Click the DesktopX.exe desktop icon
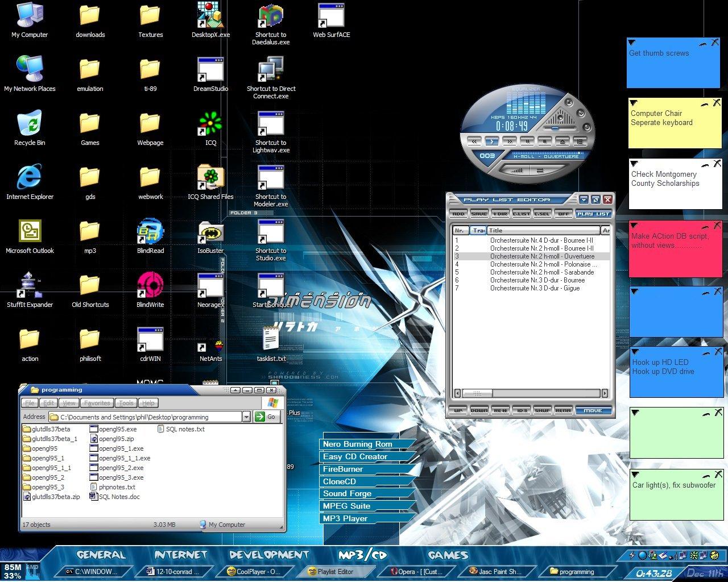This screenshot has width=728, height=582. click(210, 20)
